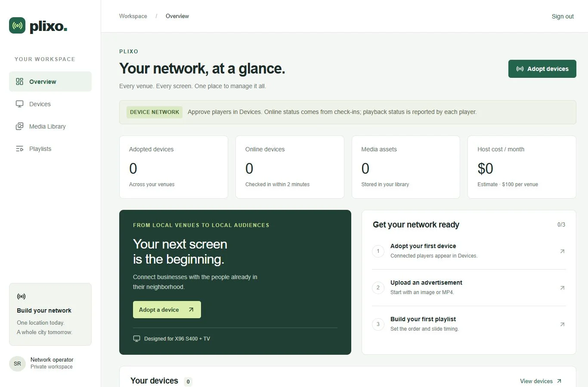Click the arrow icon beside Upload an advertisement
Viewport: 588px width, 387px height.
pyautogui.click(x=562, y=288)
